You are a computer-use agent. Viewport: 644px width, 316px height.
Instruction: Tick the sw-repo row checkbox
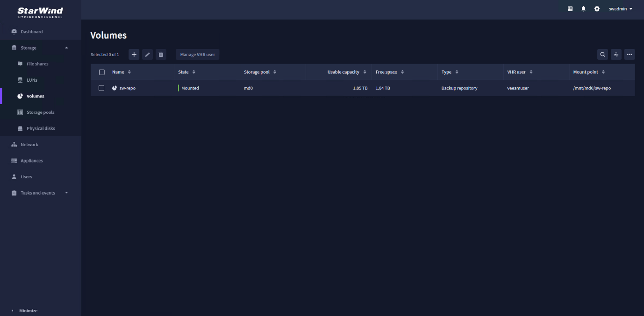click(101, 88)
